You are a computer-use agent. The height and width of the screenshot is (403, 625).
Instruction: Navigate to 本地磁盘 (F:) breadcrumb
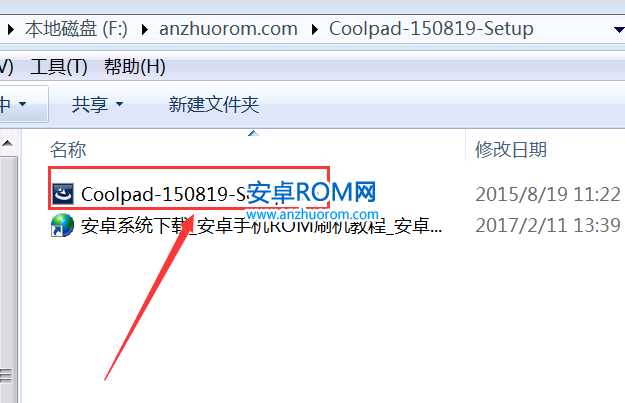click(76, 29)
